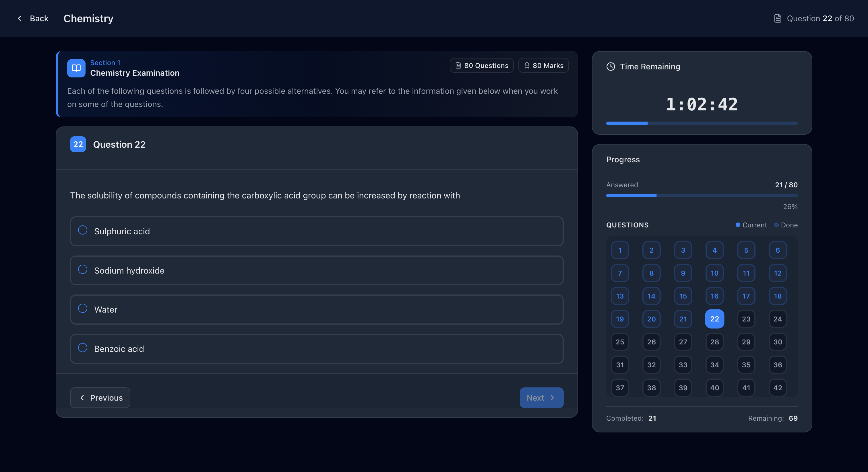Select the Sulphuric acid option
868x472 pixels.
pos(83,230)
